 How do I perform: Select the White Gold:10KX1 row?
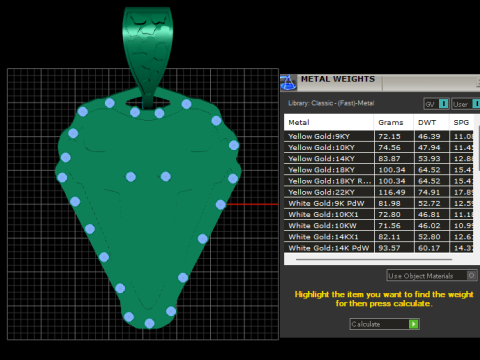pyautogui.click(x=378, y=214)
